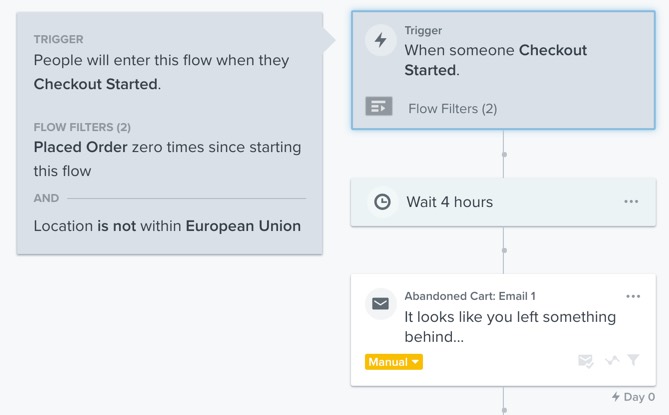Click the envelope icon on Email 1

(381, 304)
